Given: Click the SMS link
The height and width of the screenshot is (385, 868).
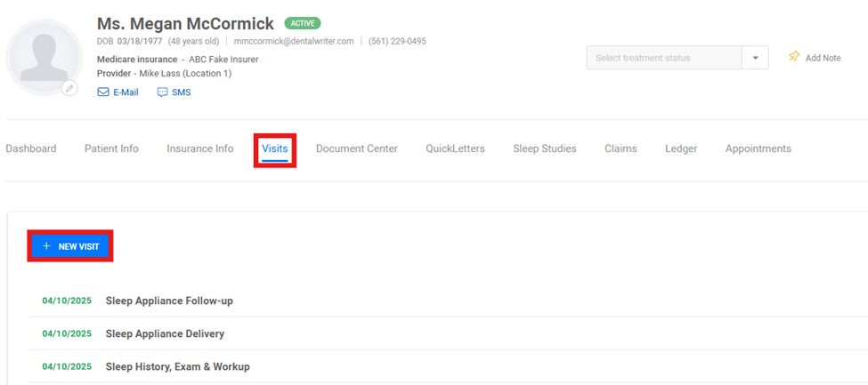Looking at the screenshot, I should point(181,92).
